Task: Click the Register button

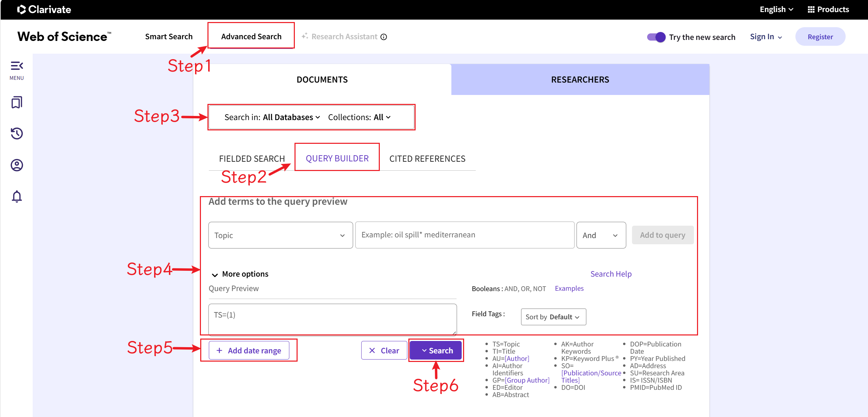Action: tap(820, 36)
